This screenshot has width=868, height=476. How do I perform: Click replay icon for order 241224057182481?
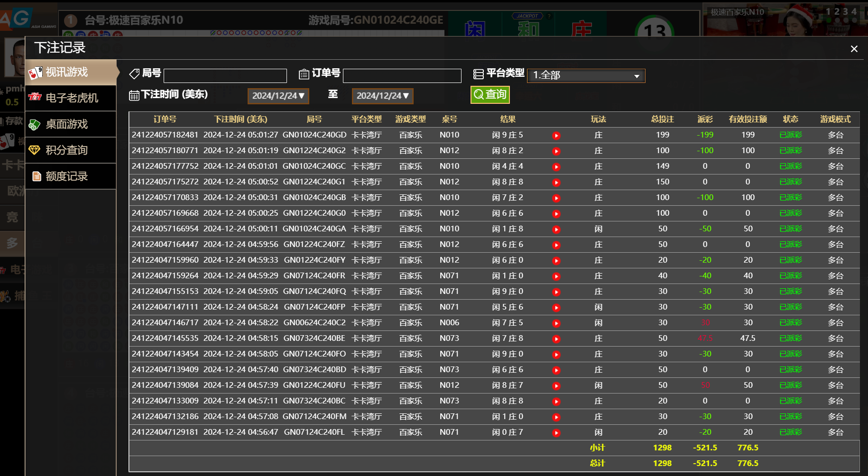[x=556, y=136]
